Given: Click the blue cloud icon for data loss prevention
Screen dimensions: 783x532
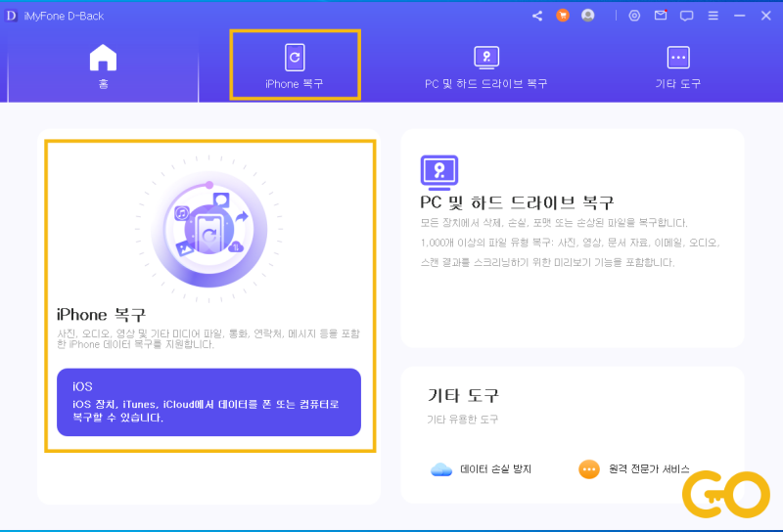Looking at the screenshot, I should pyautogui.click(x=441, y=469).
